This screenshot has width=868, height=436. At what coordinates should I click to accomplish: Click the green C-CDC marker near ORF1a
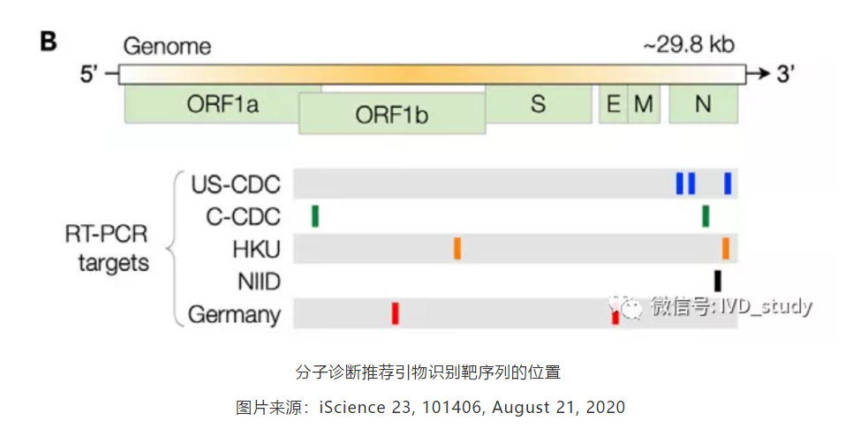click(x=315, y=215)
